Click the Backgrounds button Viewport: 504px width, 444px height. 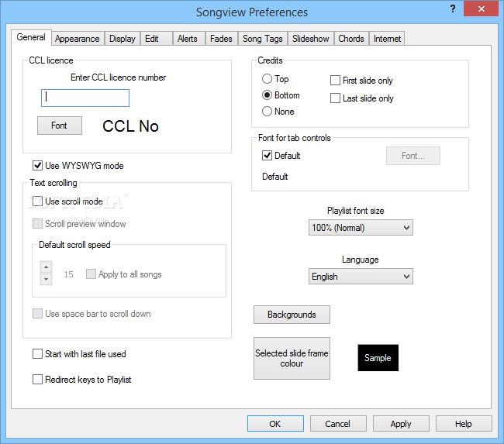click(x=292, y=315)
